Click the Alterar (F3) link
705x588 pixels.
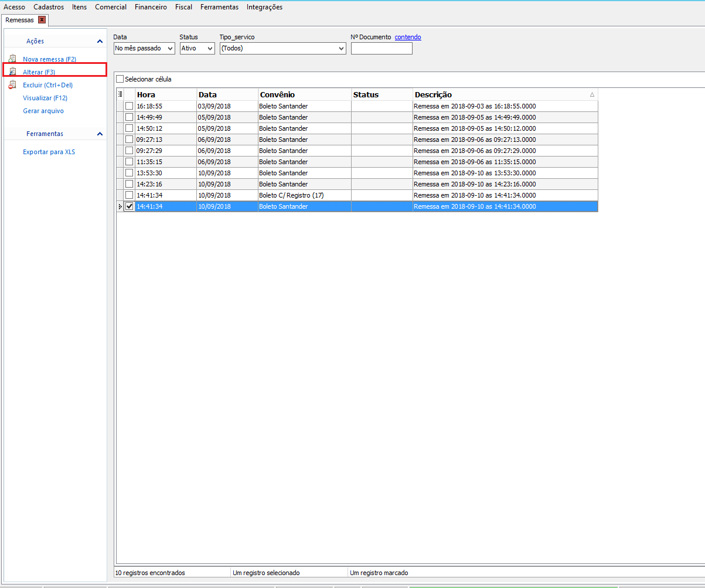coord(39,72)
